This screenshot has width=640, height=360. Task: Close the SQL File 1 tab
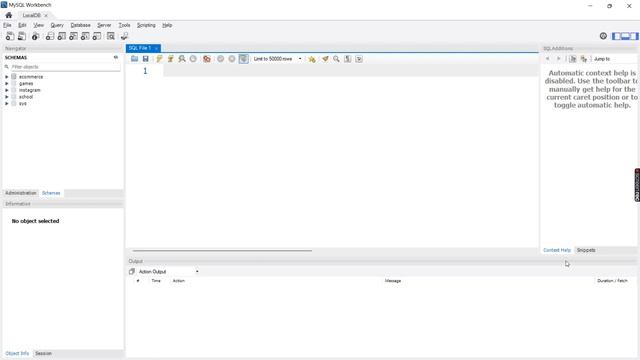pyautogui.click(x=156, y=48)
